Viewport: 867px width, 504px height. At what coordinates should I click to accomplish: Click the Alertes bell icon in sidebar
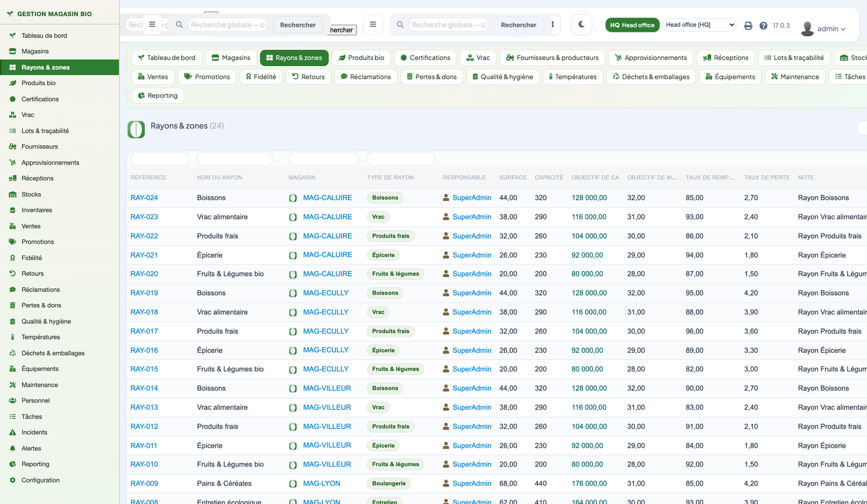coord(12,448)
